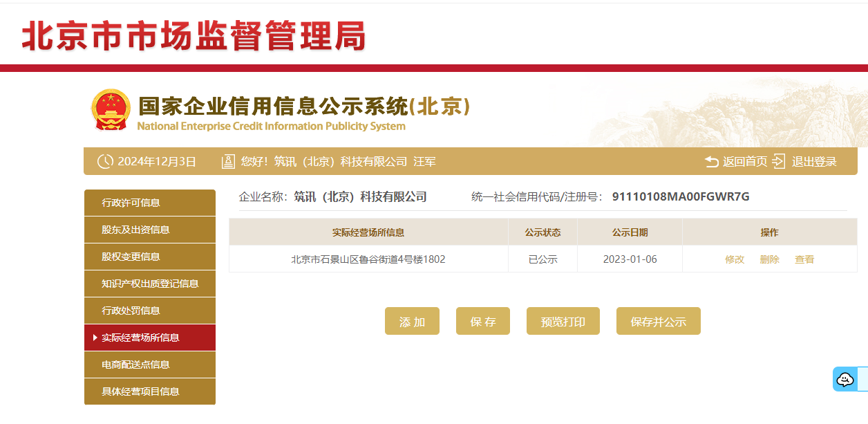Open 具体经营项目信息 in the sidebar
Screen dimensions: 868x424
pos(150,391)
